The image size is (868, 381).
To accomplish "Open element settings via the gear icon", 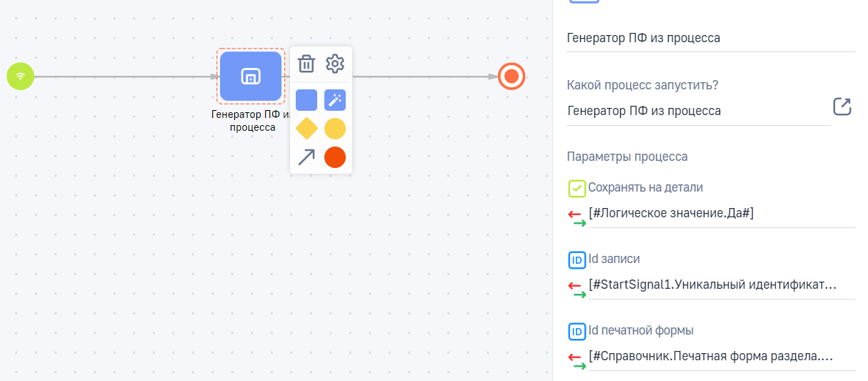I will tap(335, 64).
